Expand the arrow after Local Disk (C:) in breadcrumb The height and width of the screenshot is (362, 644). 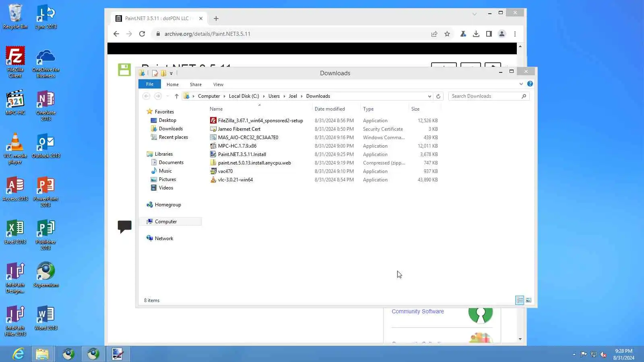pos(264,96)
